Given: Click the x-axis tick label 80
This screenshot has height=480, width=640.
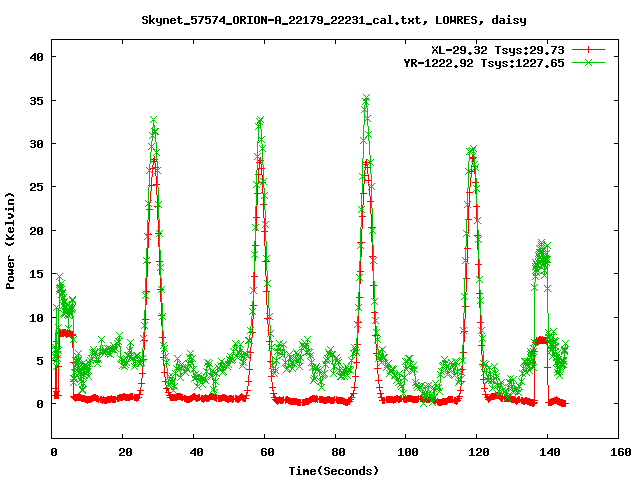Looking at the screenshot, I should tap(336, 452).
